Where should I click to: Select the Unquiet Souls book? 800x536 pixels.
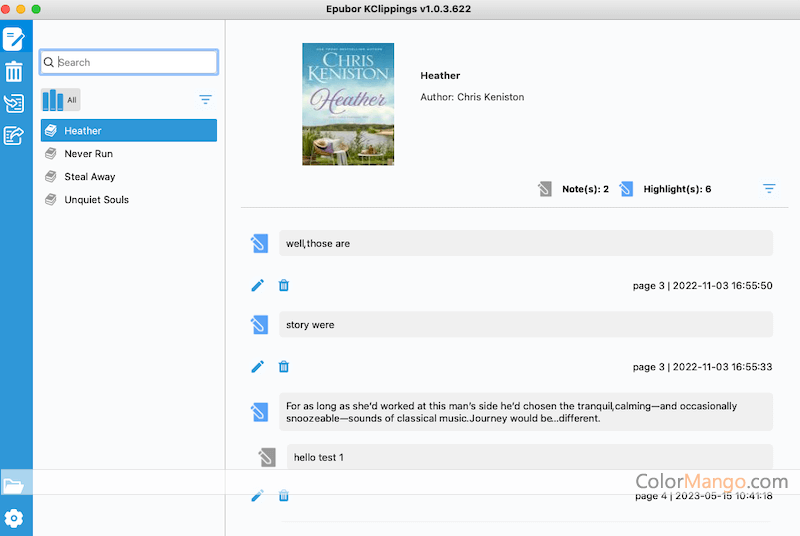tap(96, 200)
